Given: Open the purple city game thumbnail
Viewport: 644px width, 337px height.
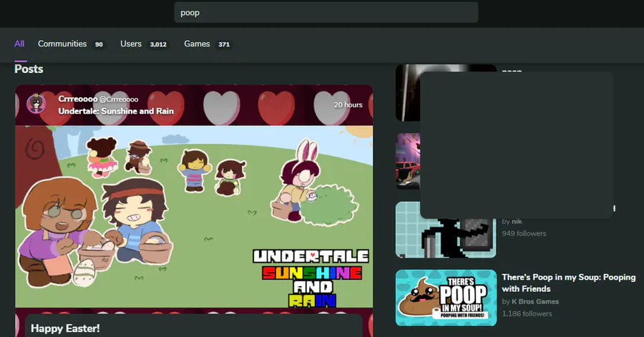Looking at the screenshot, I should 407,161.
